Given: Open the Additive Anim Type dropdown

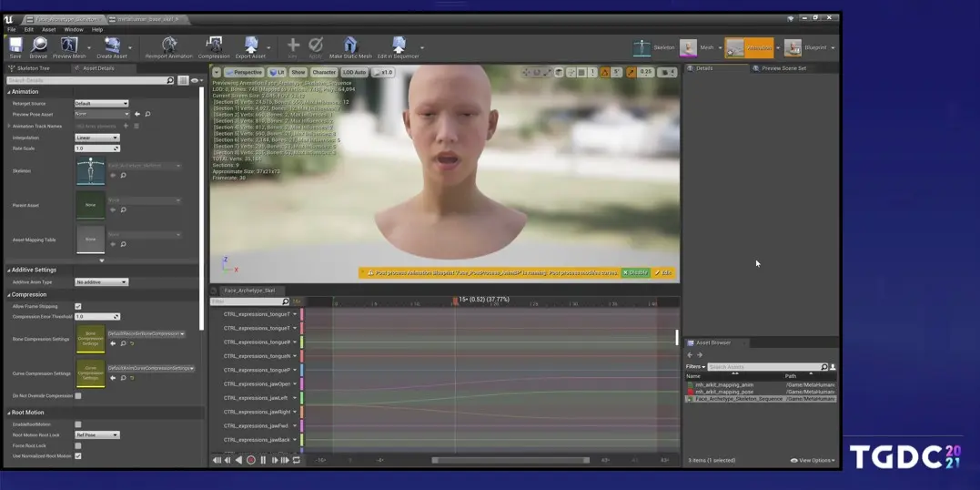Looking at the screenshot, I should point(101,282).
